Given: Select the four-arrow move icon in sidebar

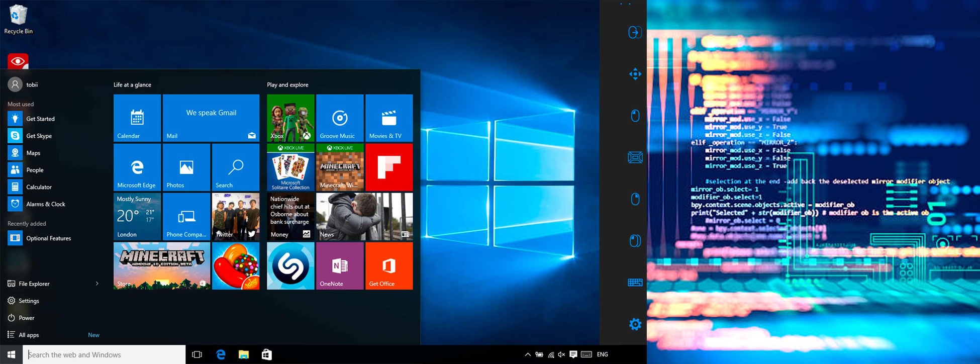Looking at the screenshot, I should coord(635,74).
